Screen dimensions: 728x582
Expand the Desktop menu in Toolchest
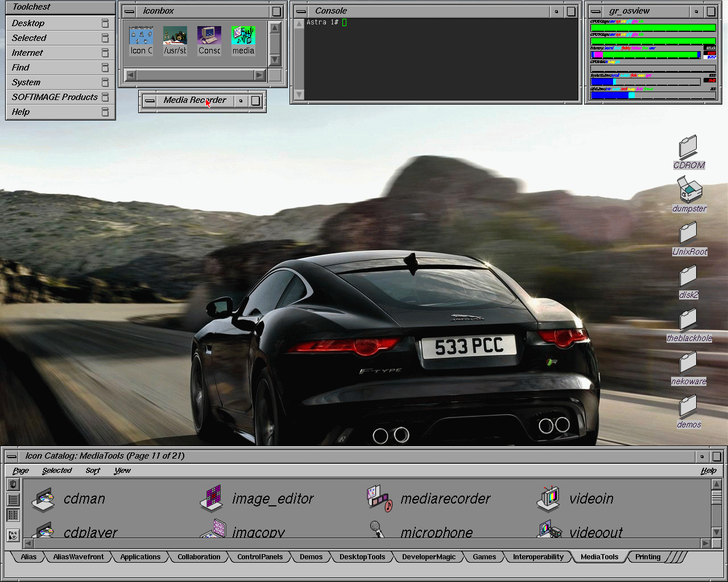[28, 23]
